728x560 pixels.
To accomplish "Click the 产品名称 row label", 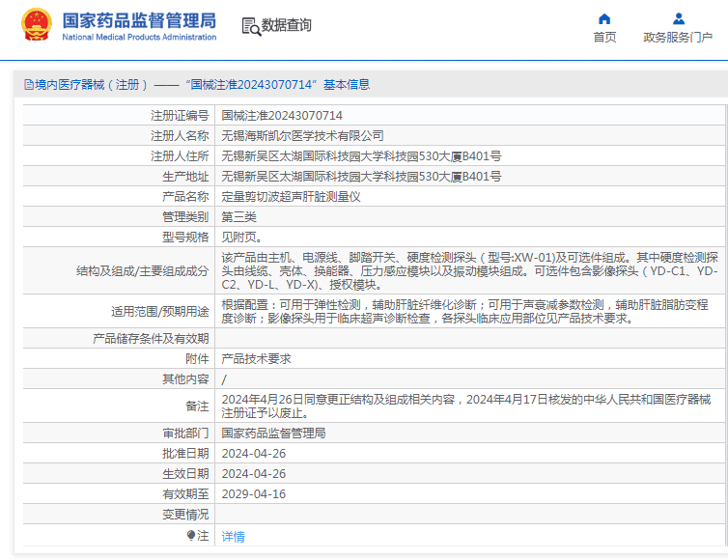I will [x=185, y=197].
